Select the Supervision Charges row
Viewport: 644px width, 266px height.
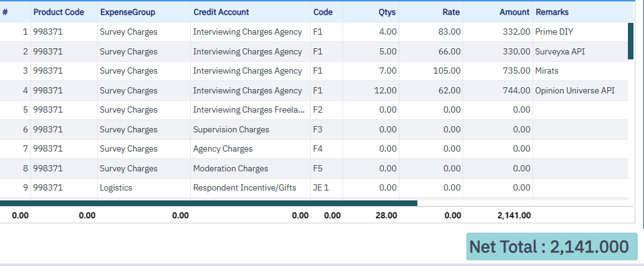pos(314,130)
